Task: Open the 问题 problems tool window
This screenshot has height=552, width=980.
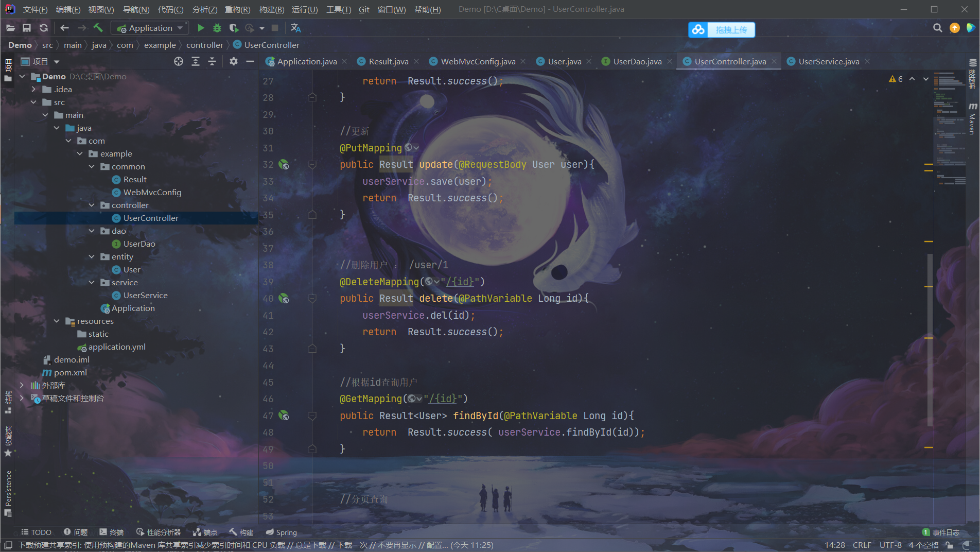Action: (76, 532)
